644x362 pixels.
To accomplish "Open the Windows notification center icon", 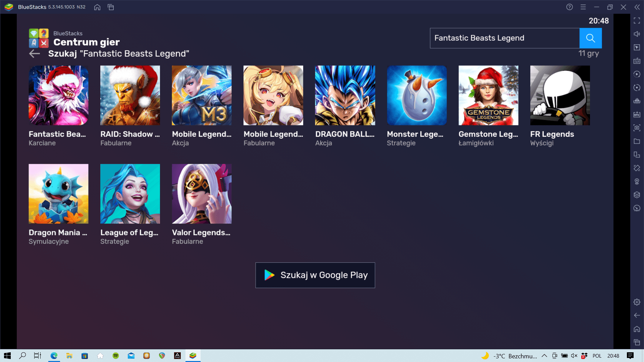I will 630,356.
